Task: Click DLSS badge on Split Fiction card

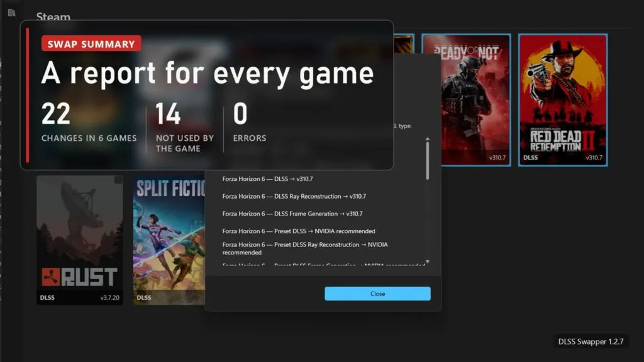Action: click(x=144, y=297)
